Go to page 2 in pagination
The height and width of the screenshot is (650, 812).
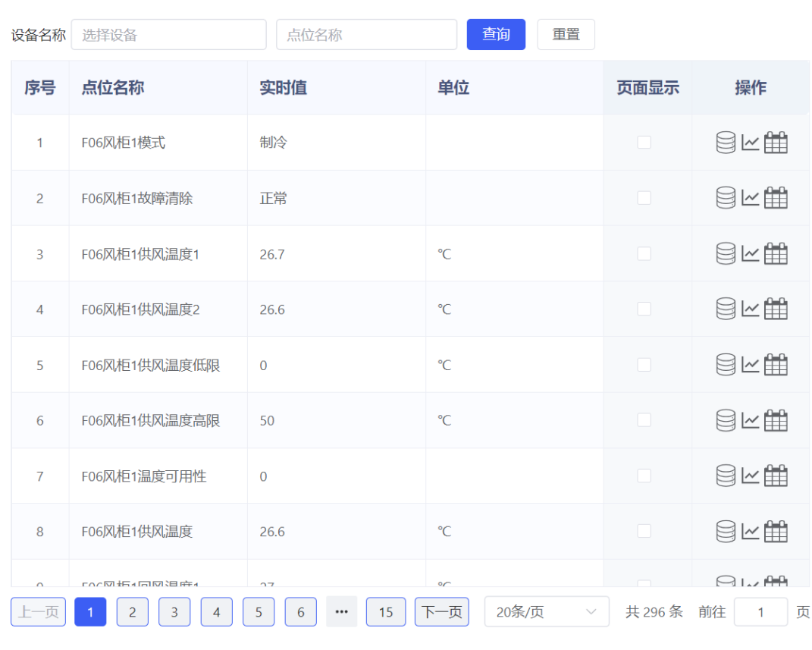pos(133,612)
